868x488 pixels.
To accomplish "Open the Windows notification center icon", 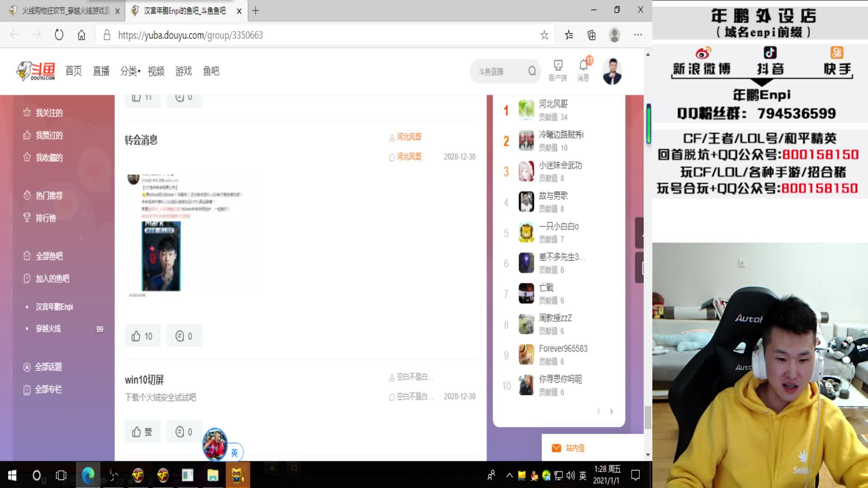I will pyautogui.click(x=635, y=475).
